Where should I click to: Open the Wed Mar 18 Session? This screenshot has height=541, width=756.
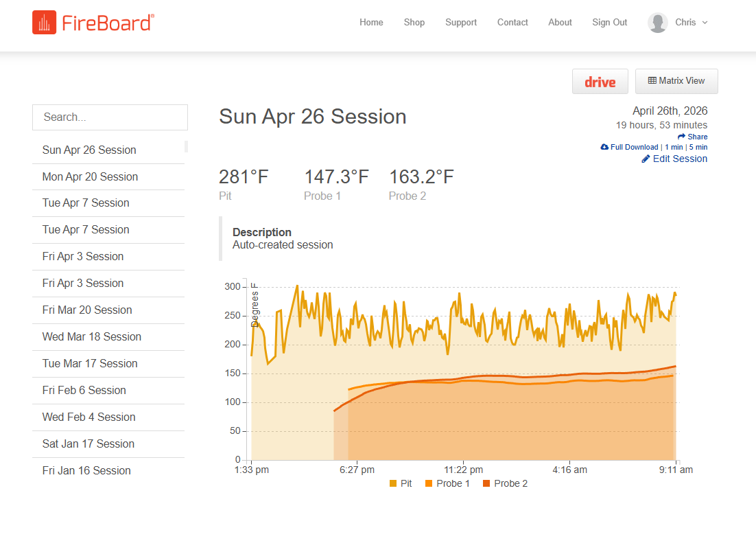[x=91, y=336]
